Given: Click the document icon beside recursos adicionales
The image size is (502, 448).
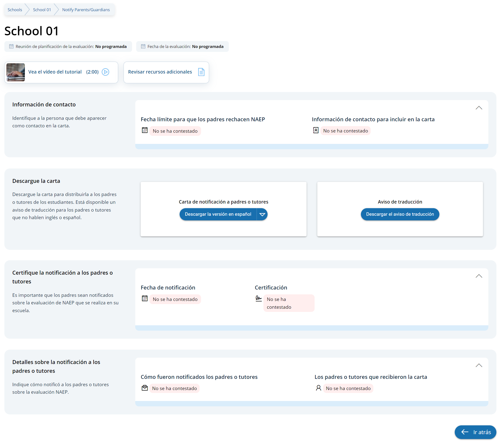Looking at the screenshot, I should 201,72.
